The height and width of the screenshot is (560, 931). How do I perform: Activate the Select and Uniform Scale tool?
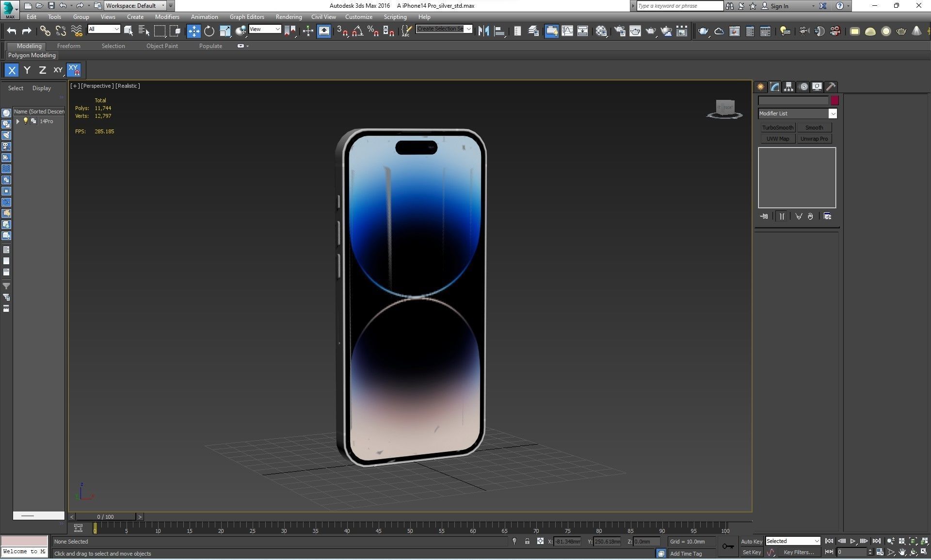pos(225,31)
